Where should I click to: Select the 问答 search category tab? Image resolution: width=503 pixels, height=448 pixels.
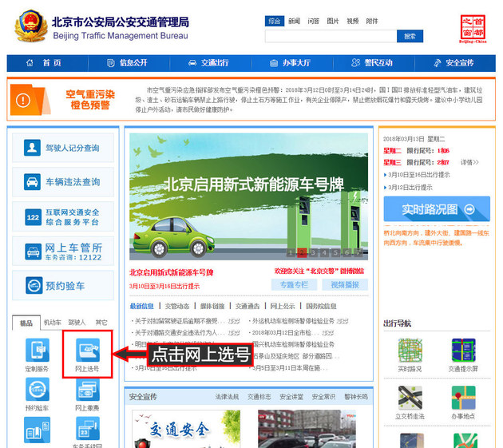[x=314, y=22]
